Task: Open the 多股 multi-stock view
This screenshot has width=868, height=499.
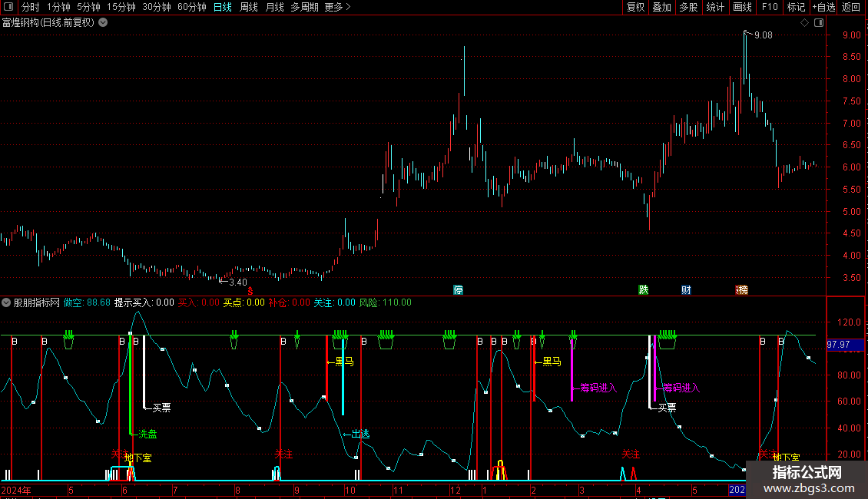Action: tap(689, 7)
